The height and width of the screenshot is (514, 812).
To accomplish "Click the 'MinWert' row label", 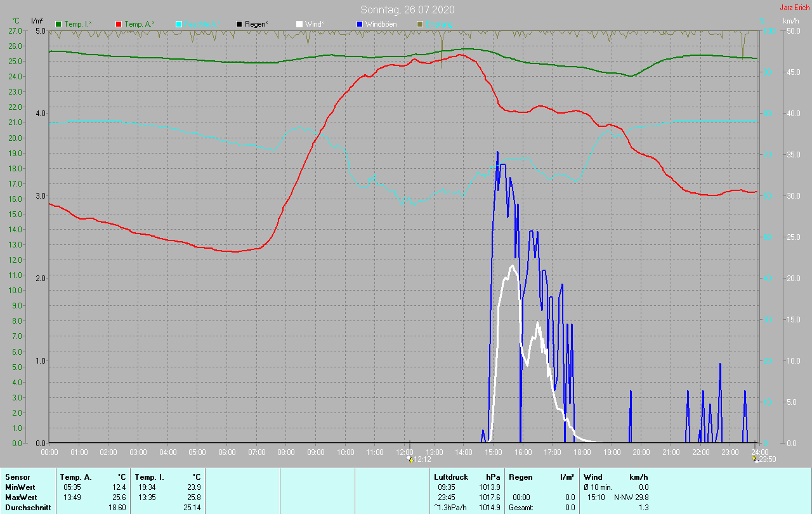I will [x=19, y=487].
